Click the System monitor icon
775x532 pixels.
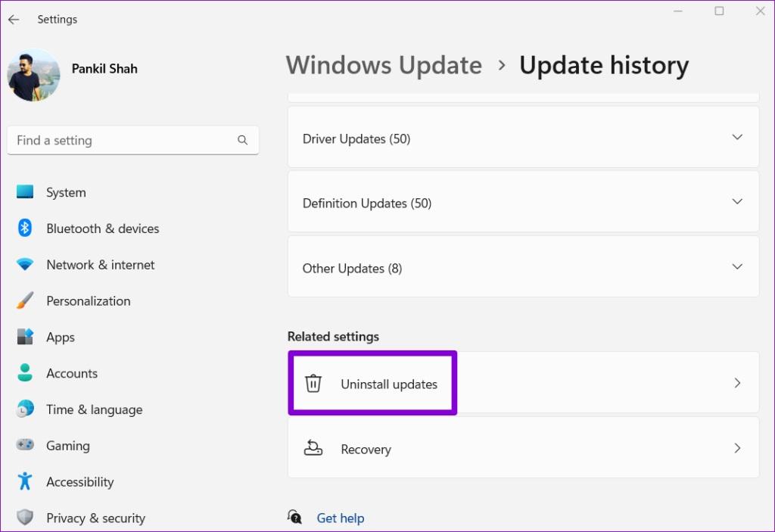(x=25, y=191)
